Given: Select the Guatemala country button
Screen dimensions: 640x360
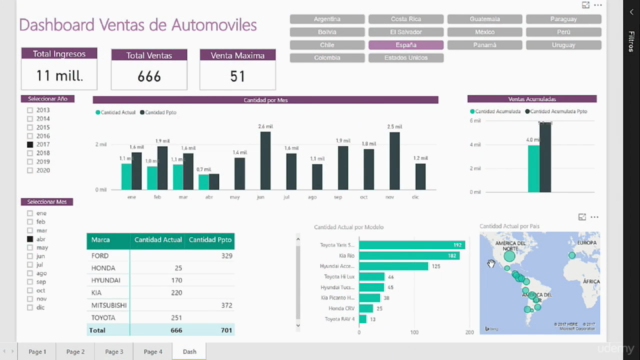Looking at the screenshot, I should (485, 19).
